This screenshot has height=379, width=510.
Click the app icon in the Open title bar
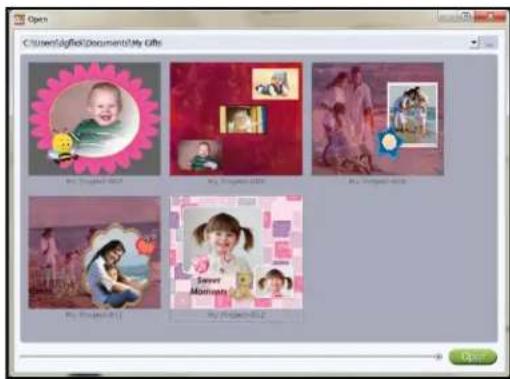coord(19,20)
